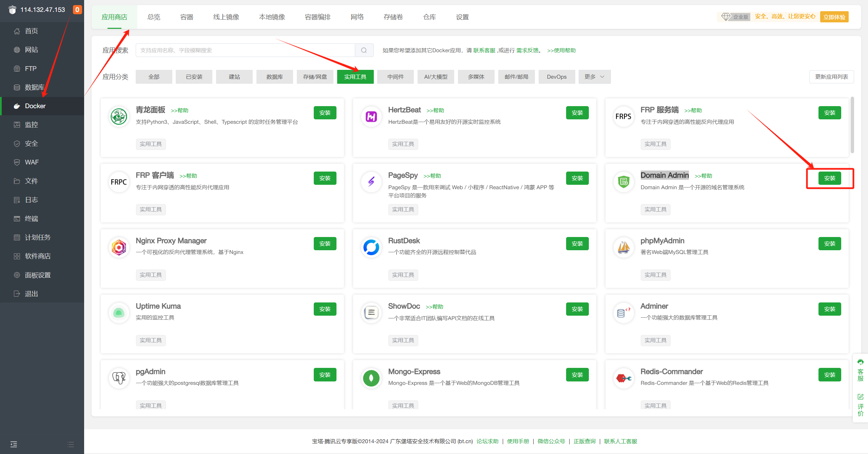Click the app list vertical scrollbar

point(852,125)
